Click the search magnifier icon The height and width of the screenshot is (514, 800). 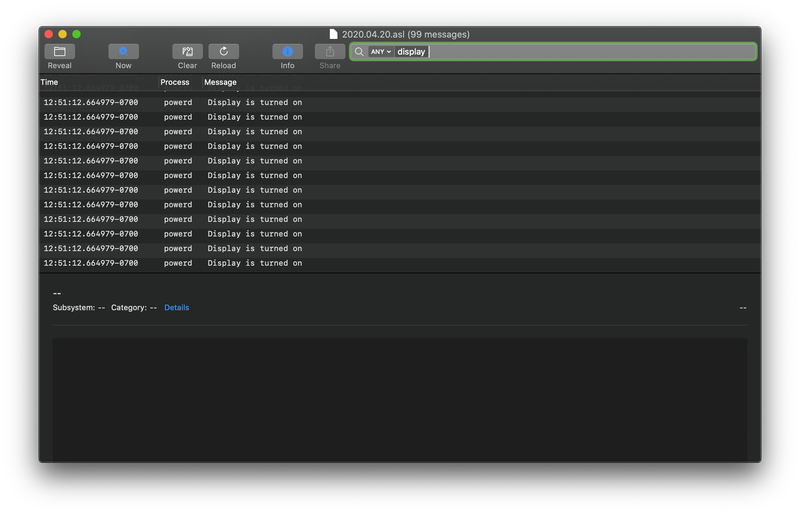pos(359,52)
